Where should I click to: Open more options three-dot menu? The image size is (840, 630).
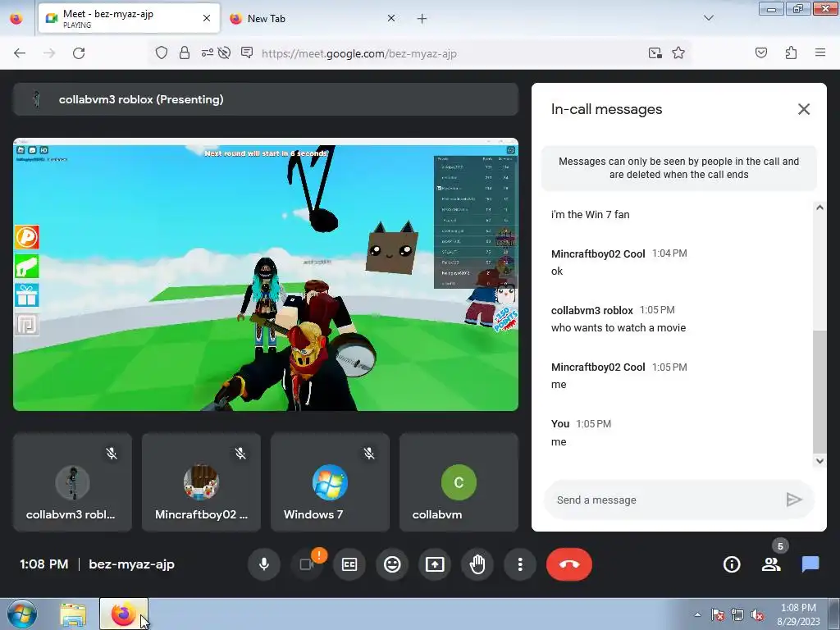pos(520,564)
